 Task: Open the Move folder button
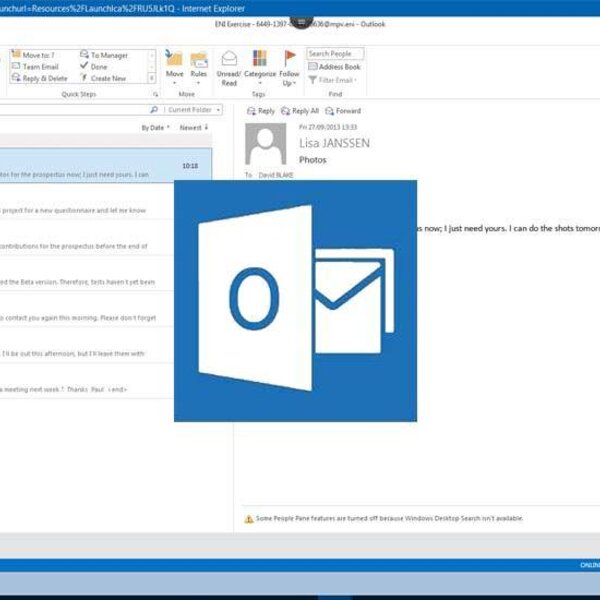(x=174, y=68)
